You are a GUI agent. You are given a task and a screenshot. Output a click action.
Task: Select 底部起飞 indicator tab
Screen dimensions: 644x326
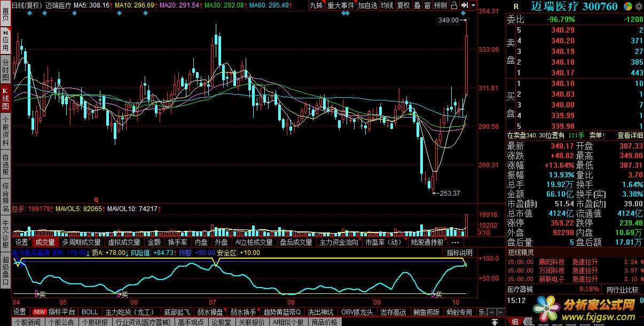click(x=177, y=312)
